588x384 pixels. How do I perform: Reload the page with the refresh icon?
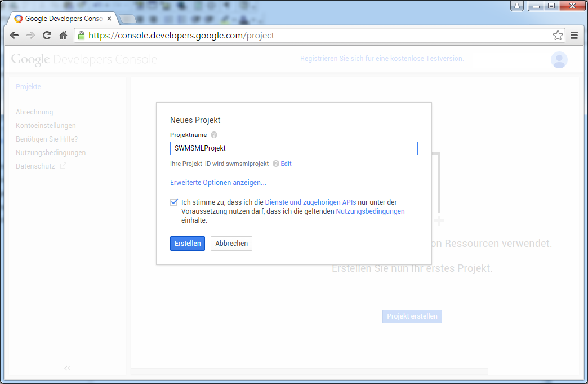(x=47, y=36)
